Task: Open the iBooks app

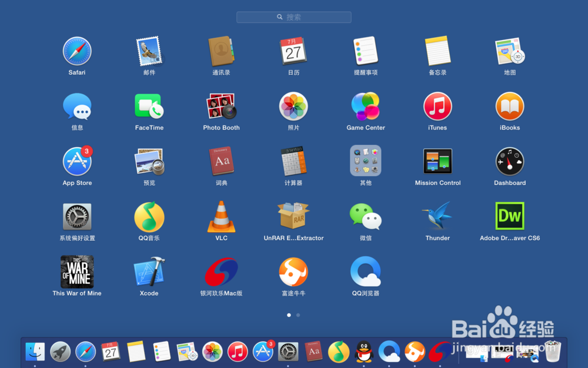Action: [510, 107]
